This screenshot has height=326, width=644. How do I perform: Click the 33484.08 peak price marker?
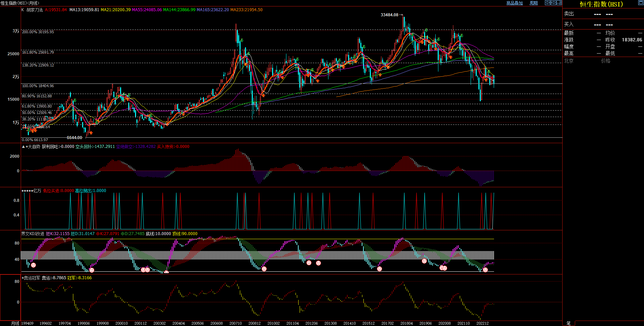tap(390, 15)
